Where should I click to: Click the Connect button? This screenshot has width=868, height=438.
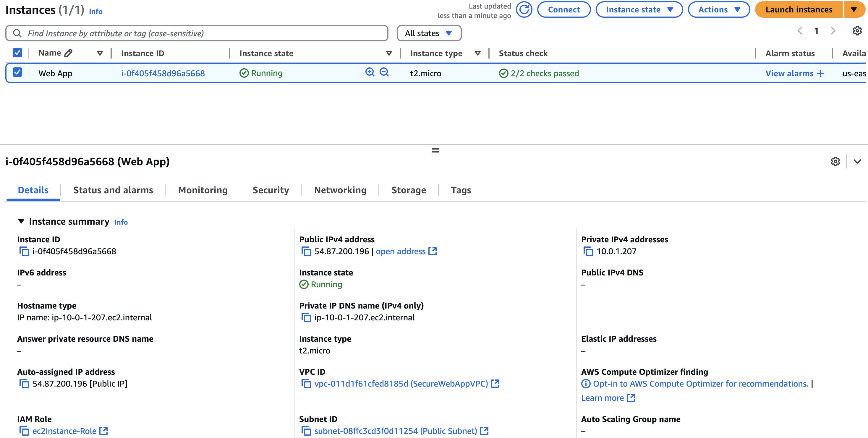click(x=563, y=9)
